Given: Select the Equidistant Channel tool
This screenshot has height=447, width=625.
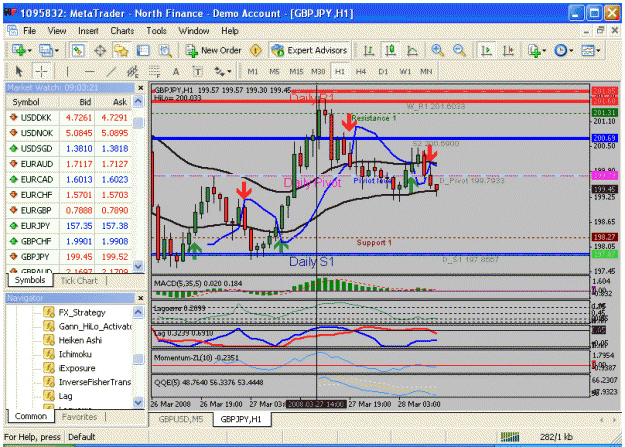Looking at the screenshot, I should point(132,72).
